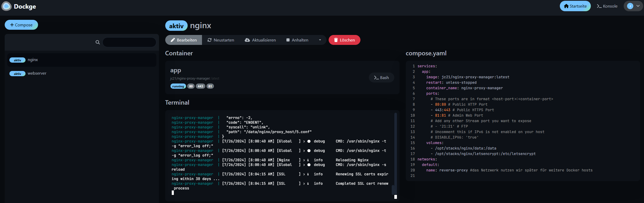Click the terminal prompt icon in Bash

coord(376,77)
